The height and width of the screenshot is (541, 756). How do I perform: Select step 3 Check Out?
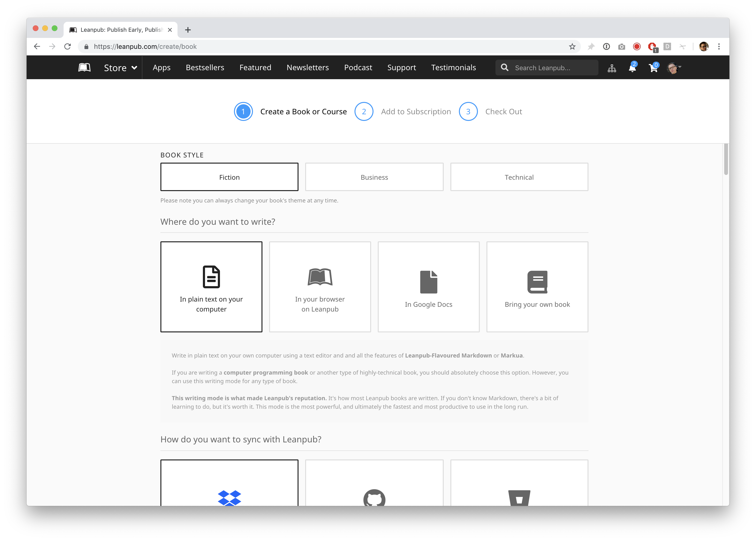490,112
